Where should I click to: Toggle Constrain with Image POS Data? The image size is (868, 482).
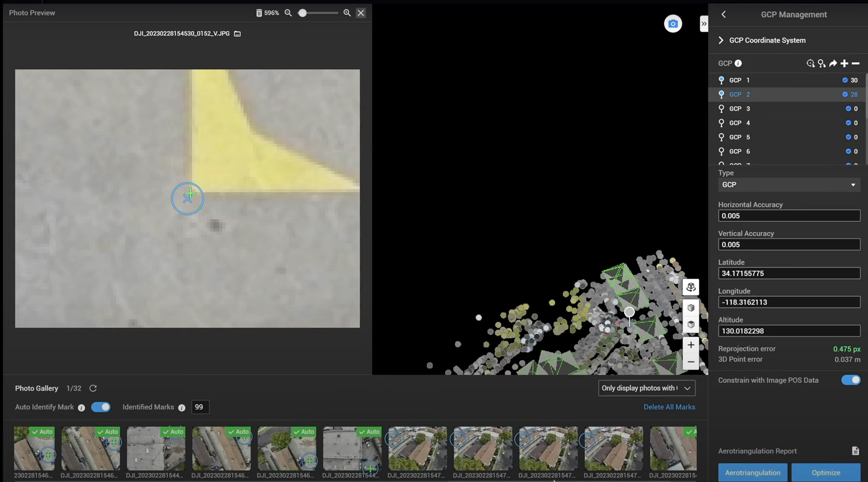[851, 380]
